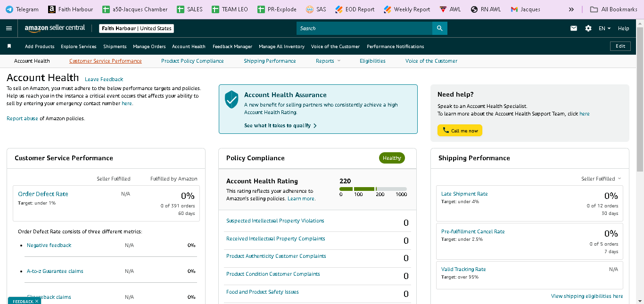Viewport: 644px width, 304px height.
Task: Open the Weekly Report bookmark
Action: point(407,9)
